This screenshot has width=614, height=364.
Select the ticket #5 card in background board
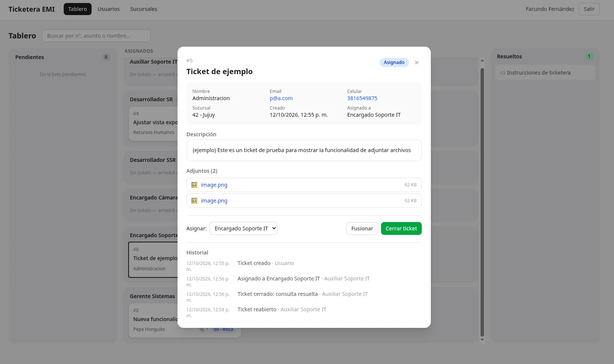pos(153,260)
